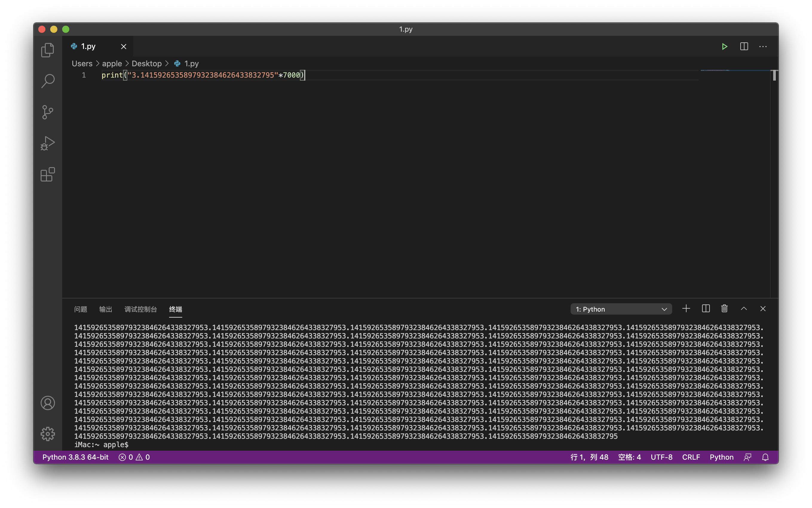Focus the terminal prompt iMac:~ apple$
The image size is (812, 508).
[101, 444]
